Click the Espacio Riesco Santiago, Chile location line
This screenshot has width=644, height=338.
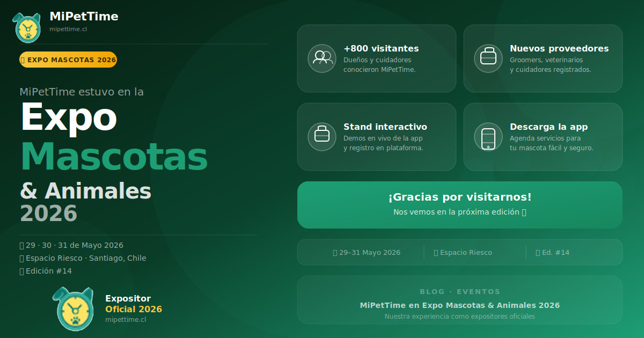point(83,258)
